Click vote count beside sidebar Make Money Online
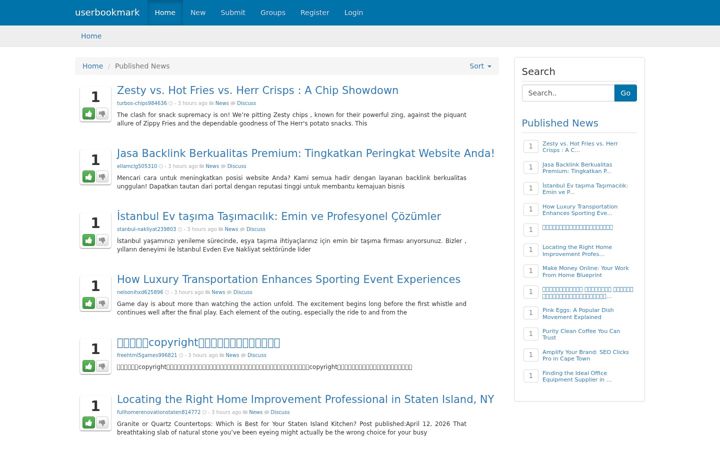The width and height of the screenshot is (720, 450). coord(531,271)
